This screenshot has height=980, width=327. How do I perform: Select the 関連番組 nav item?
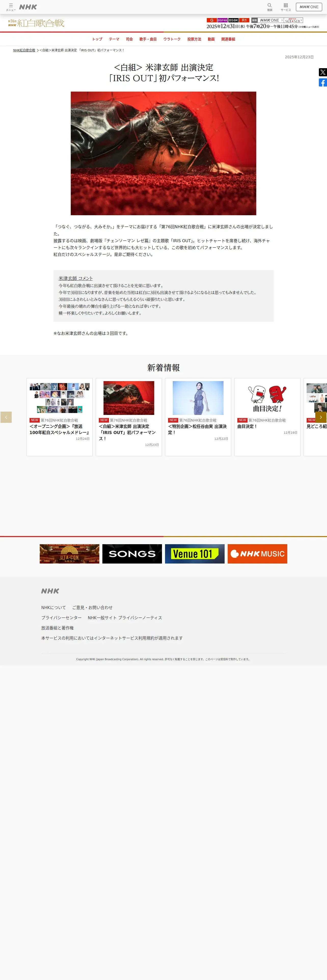[x=228, y=39]
